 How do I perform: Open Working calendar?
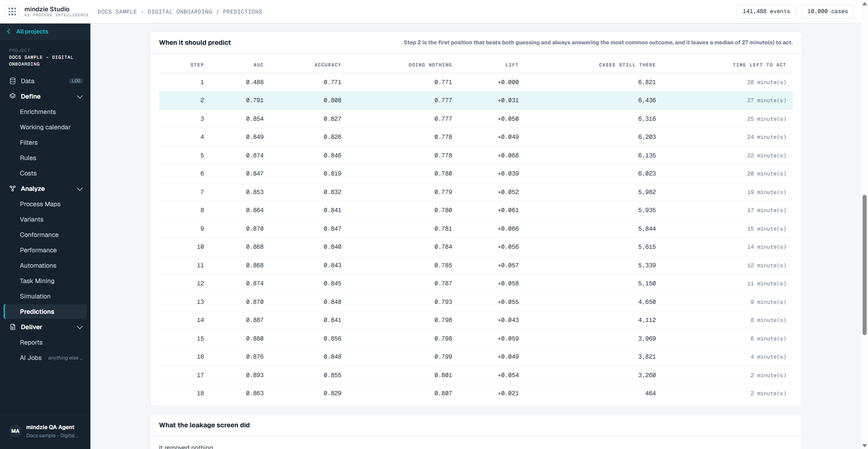[45, 127]
